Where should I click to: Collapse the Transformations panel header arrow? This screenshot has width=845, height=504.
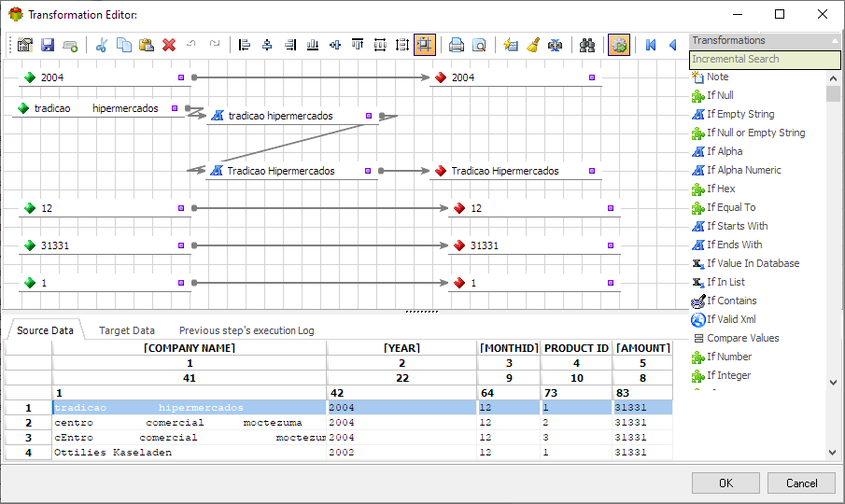[x=835, y=40]
